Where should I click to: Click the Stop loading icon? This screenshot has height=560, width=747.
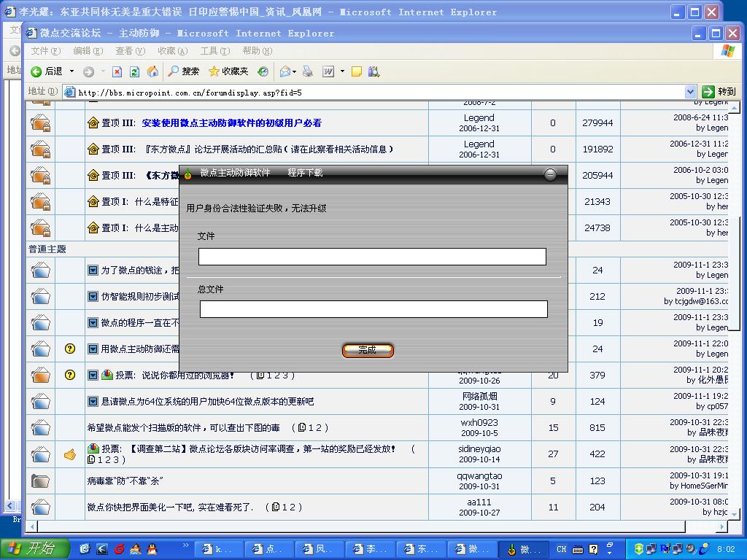coord(117,71)
